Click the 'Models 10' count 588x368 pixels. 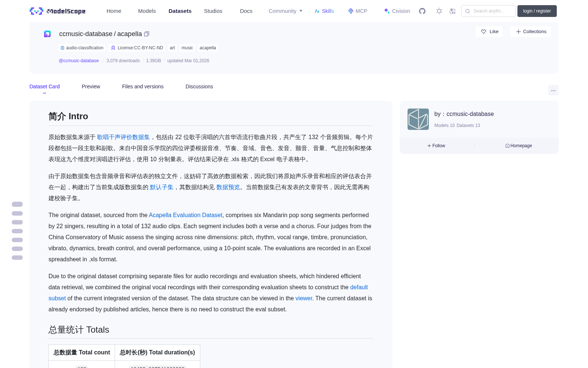(444, 125)
